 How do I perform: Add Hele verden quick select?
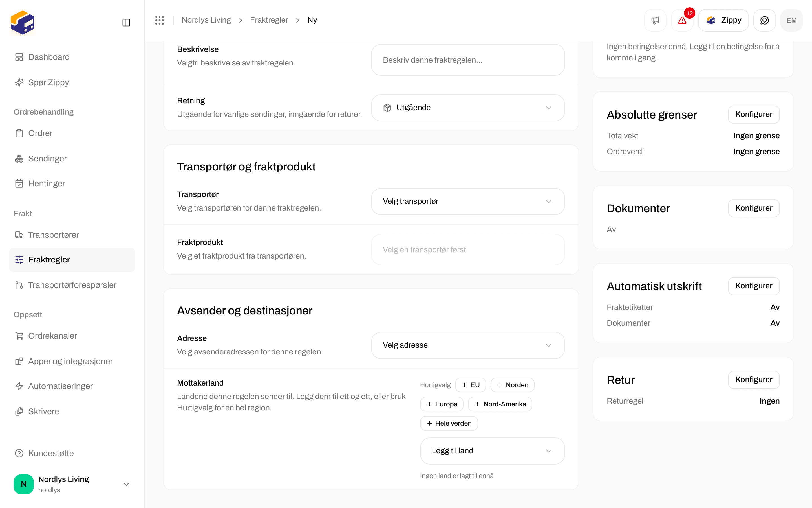[x=449, y=423]
